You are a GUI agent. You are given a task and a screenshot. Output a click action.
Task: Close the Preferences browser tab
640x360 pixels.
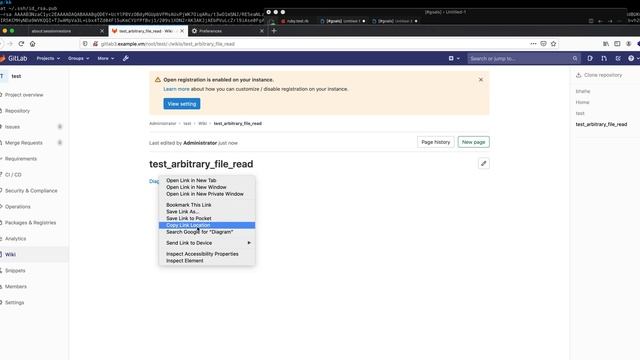coord(262,31)
